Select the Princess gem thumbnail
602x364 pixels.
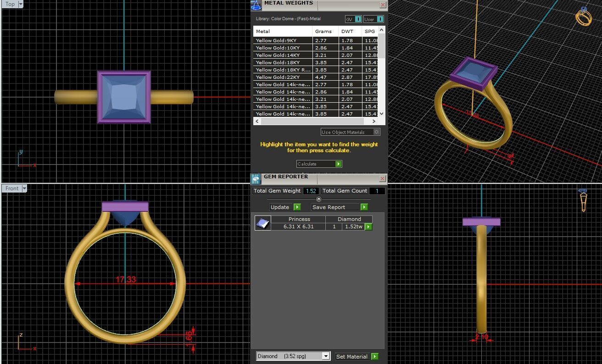pos(263,223)
